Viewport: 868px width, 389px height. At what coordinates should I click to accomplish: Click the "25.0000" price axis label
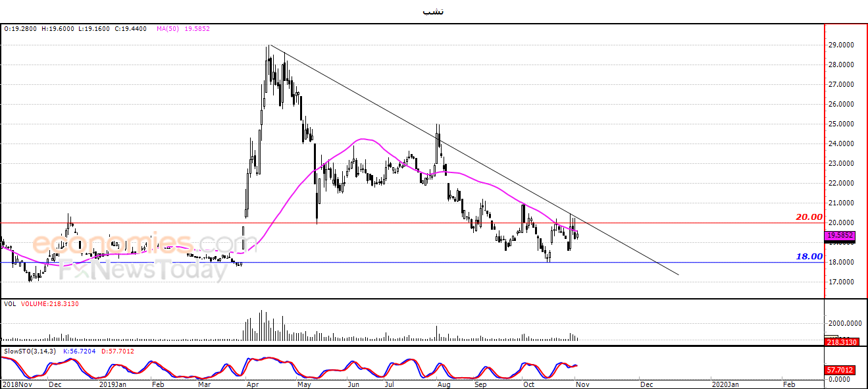pyautogui.click(x=842, y=124)
